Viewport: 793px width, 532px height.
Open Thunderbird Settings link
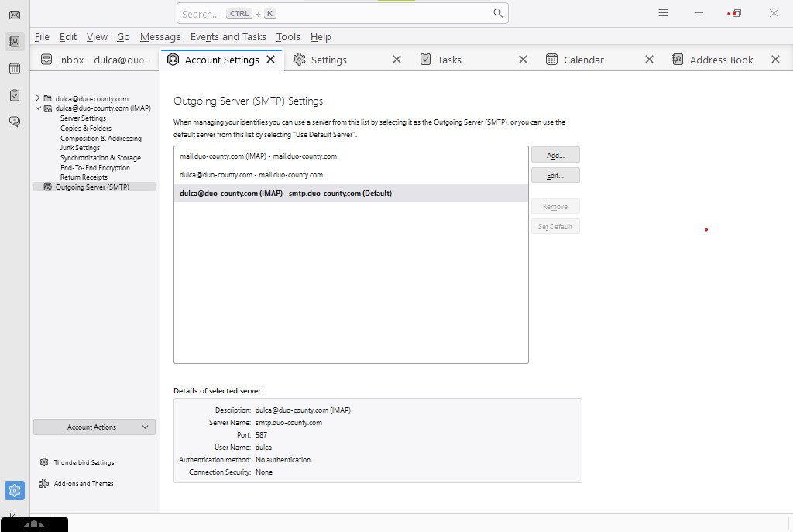(x=84, y=462)
